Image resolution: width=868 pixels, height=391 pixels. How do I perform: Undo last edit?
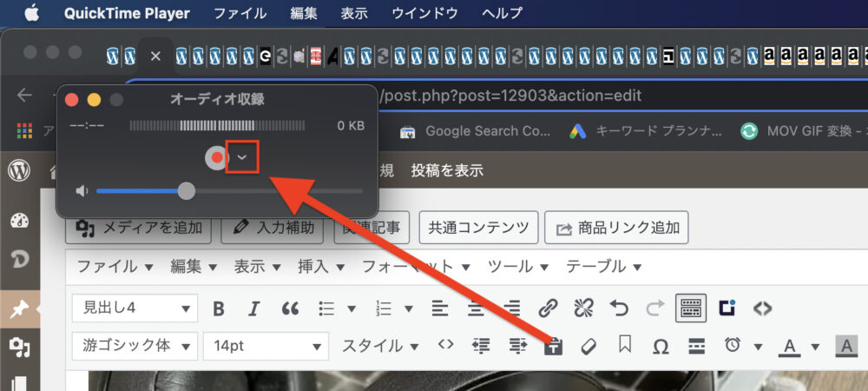point(619,308)
